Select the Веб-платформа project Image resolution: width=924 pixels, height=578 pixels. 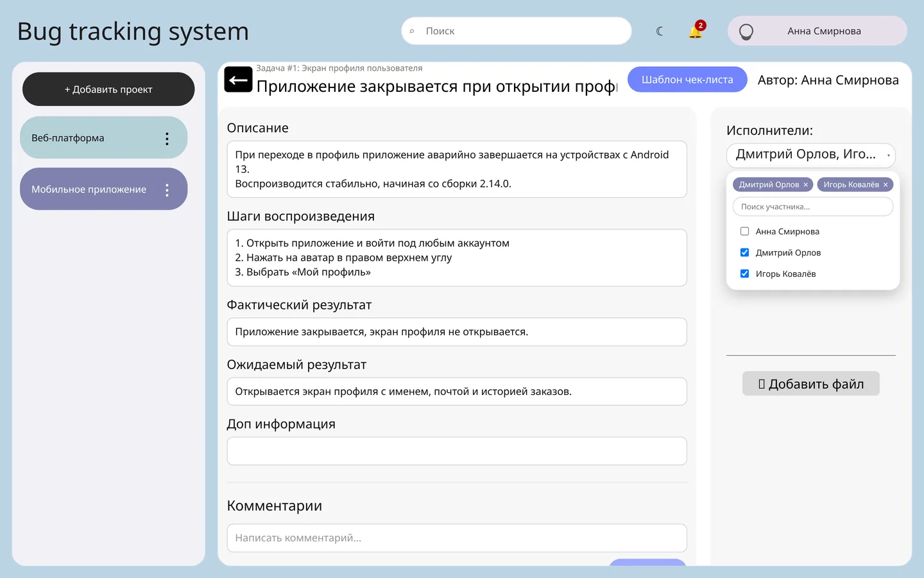103,137
